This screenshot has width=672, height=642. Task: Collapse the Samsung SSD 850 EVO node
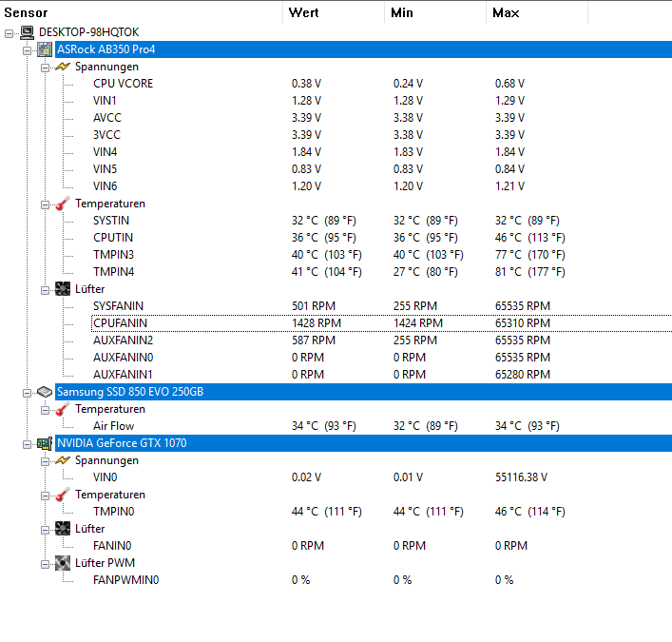[27, 393]
